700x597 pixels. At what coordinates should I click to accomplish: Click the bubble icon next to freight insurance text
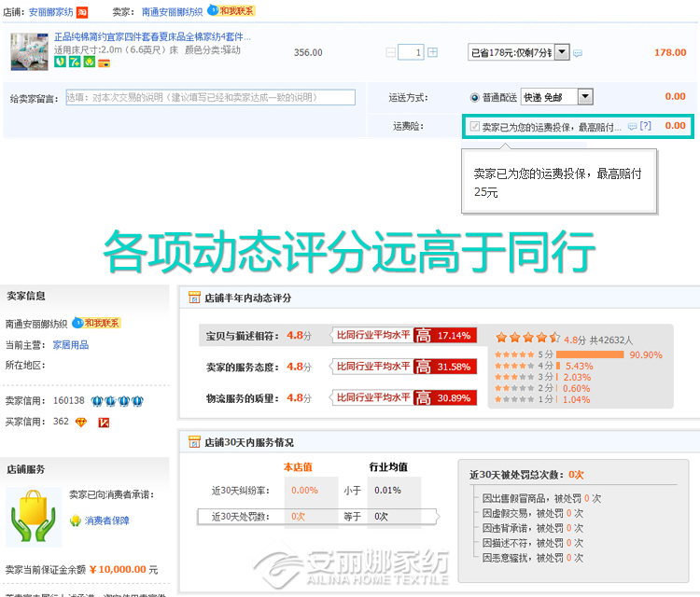click(x=632, y=126)
